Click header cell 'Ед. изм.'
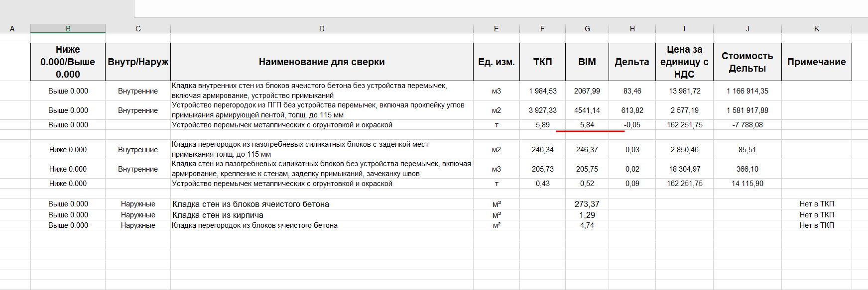Viewport: 868px width, 290px height. tap(496, 62)
